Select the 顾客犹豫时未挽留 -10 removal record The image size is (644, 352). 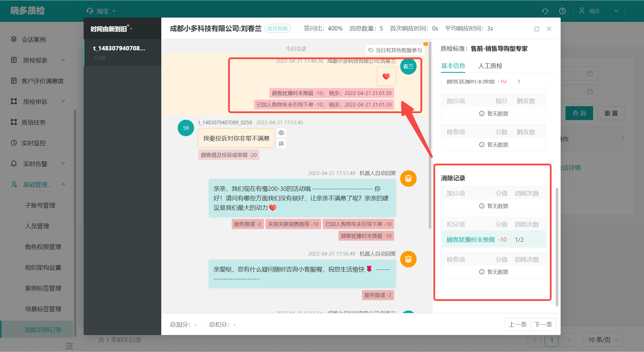pyautogui.click(x=494, y=239)
